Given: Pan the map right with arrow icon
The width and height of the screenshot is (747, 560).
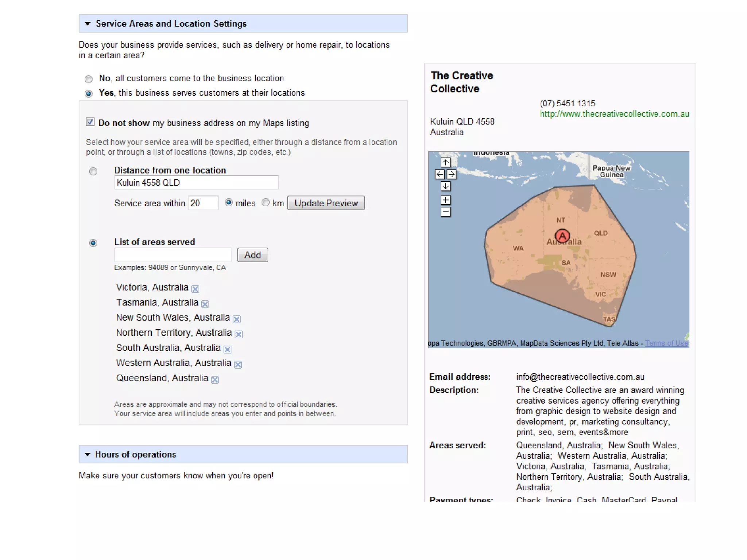Looking at the screenshot, I should tap(451, 174).
